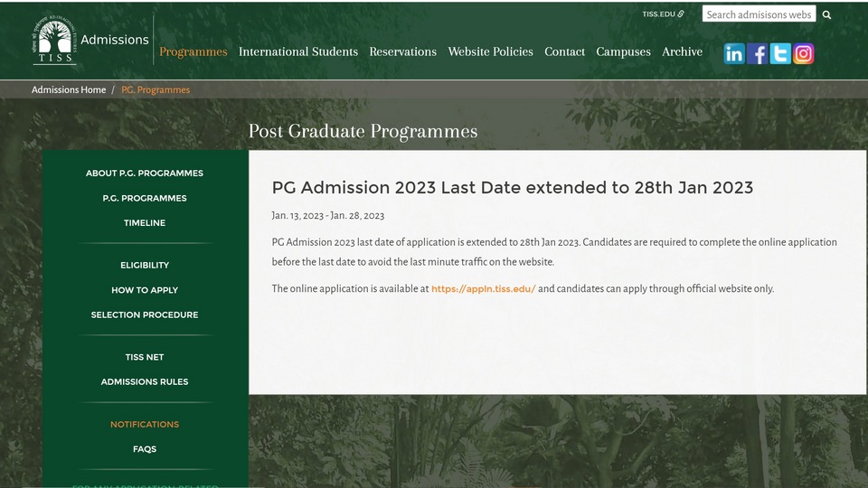Open the TISS NET sidebar entry
Image resolution: width=868 pixels, height=488 pixels.
tap(145, 357)
